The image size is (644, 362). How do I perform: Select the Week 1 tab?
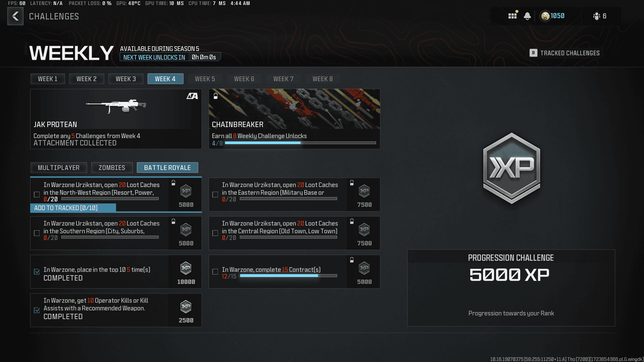[48, 79]
